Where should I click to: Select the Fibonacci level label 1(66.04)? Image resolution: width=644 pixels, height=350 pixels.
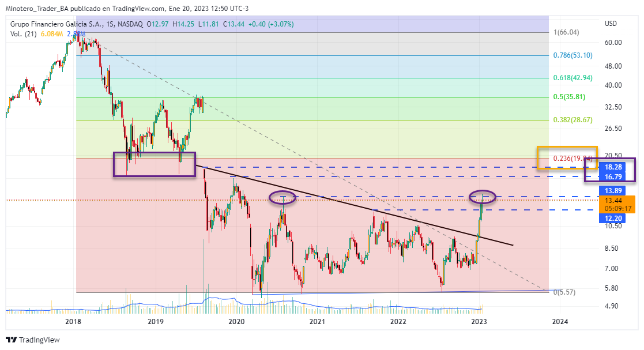click(566, 32)
